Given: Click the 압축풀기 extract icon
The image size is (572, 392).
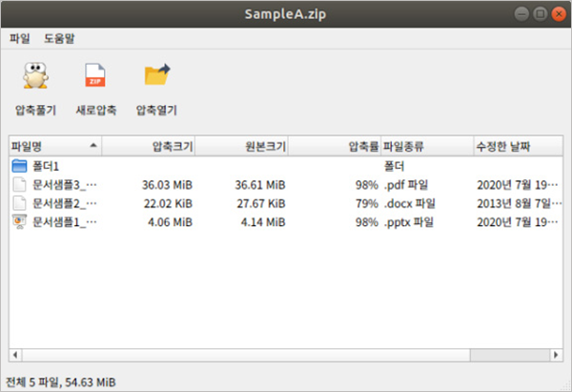Looking at the screenshot, I should click(35, 75).
